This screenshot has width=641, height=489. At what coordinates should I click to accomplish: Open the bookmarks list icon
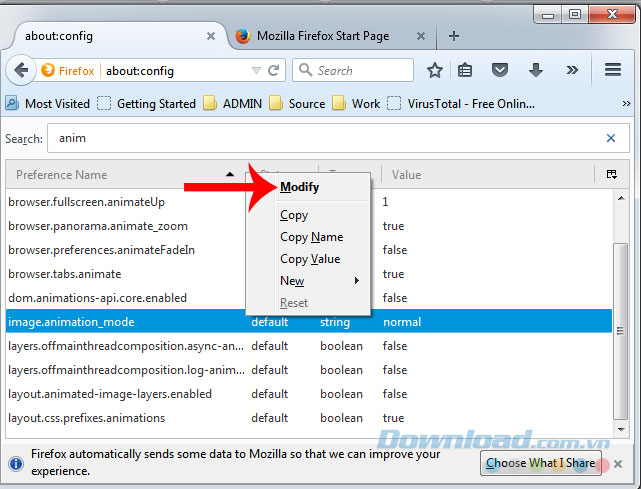[x=466, y=71]
